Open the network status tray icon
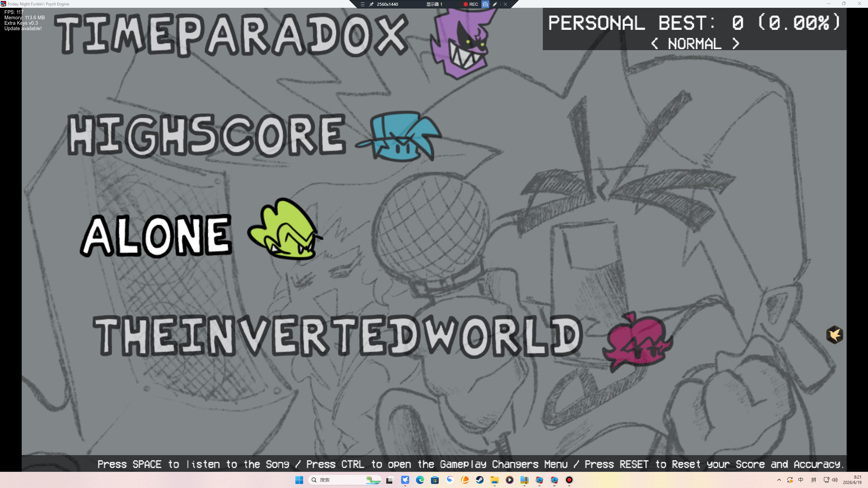This screenshot has width=868, height=488. (x=826, y=480)
